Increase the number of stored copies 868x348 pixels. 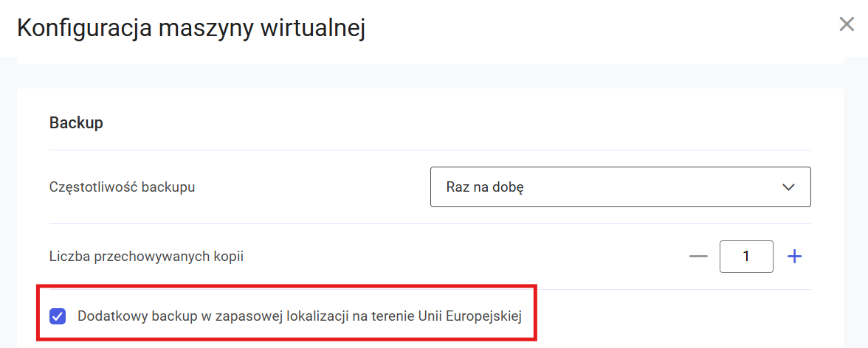tap(794, 257)
